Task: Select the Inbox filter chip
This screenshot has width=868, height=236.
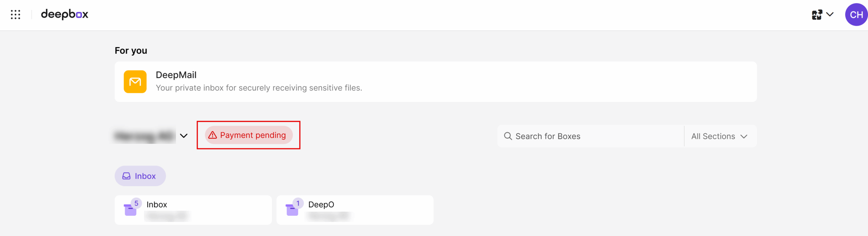Action: coord(140,176)
